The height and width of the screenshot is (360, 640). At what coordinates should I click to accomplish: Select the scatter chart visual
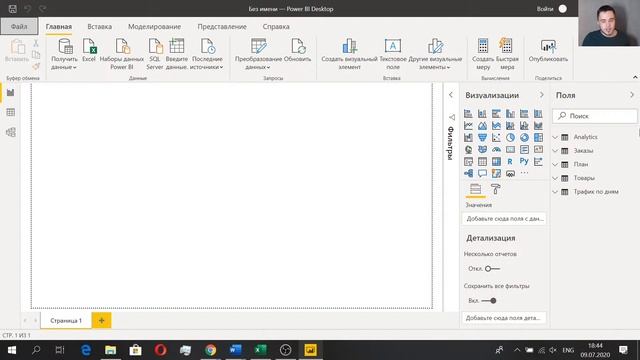(496, 138)
